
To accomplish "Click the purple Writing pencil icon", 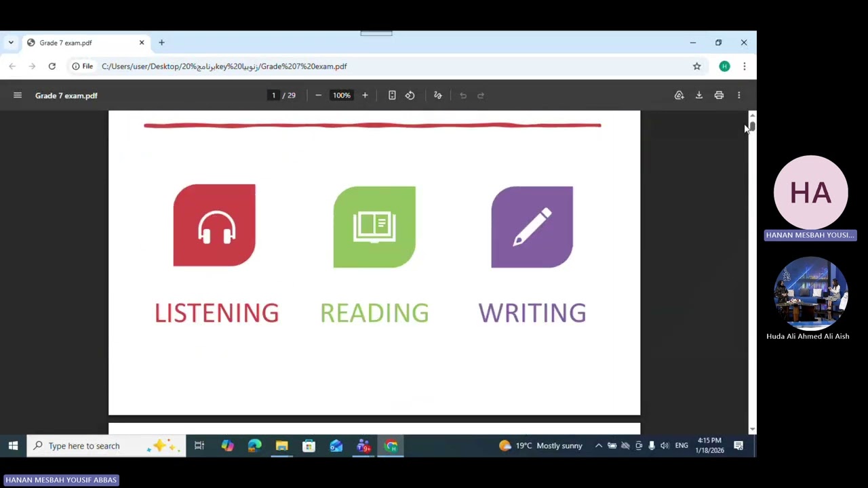I will 532,227.
